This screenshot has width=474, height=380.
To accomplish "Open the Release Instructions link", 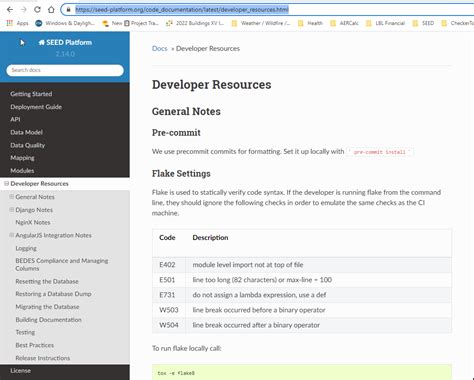I will click(43, 358).
